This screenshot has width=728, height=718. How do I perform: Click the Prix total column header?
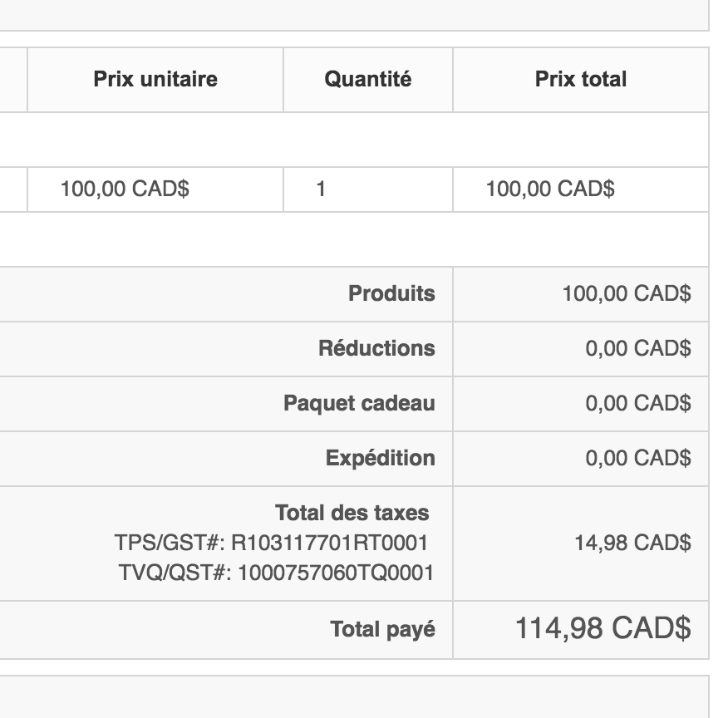click(x=581, y=79)
